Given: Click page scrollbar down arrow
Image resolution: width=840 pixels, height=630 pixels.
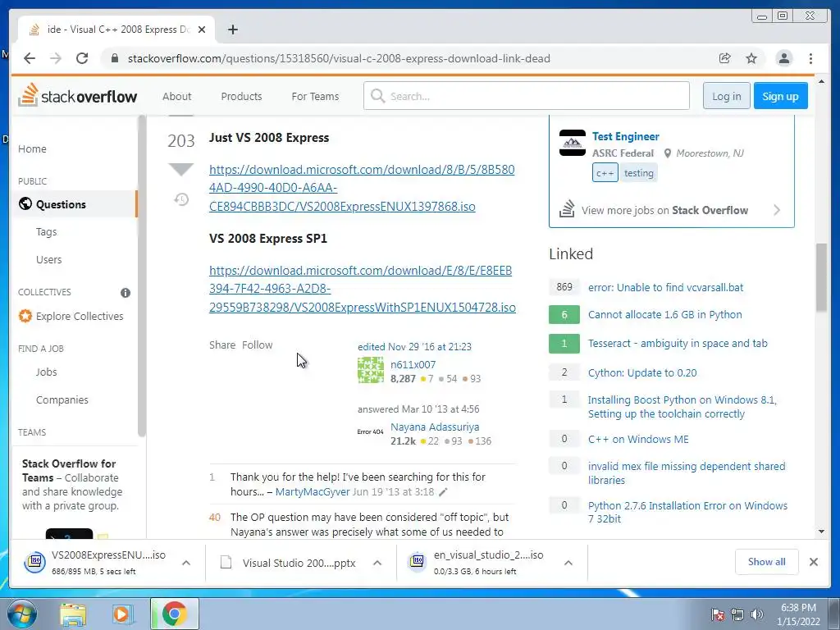Looking at the screenshot, I should coord(821,532).
